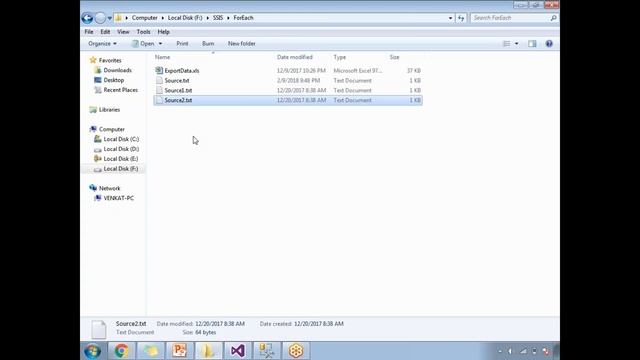
Task: Open the View menu
Action: [123, 32]
